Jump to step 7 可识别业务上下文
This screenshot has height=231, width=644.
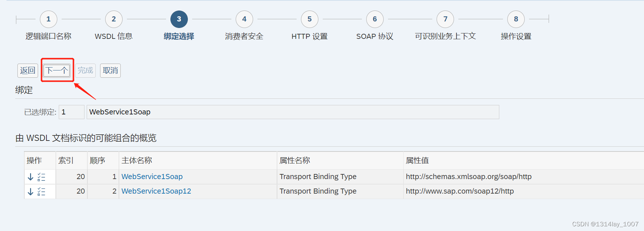pyautogui.click(x=445, y=19)
